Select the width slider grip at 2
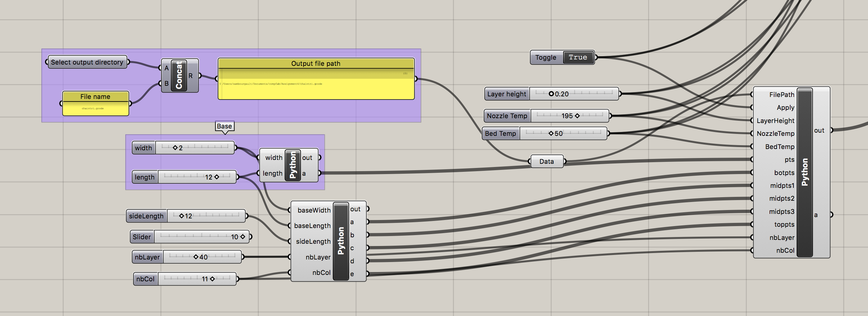The width and height of the screenshot is (868, 316). (175, 148)
